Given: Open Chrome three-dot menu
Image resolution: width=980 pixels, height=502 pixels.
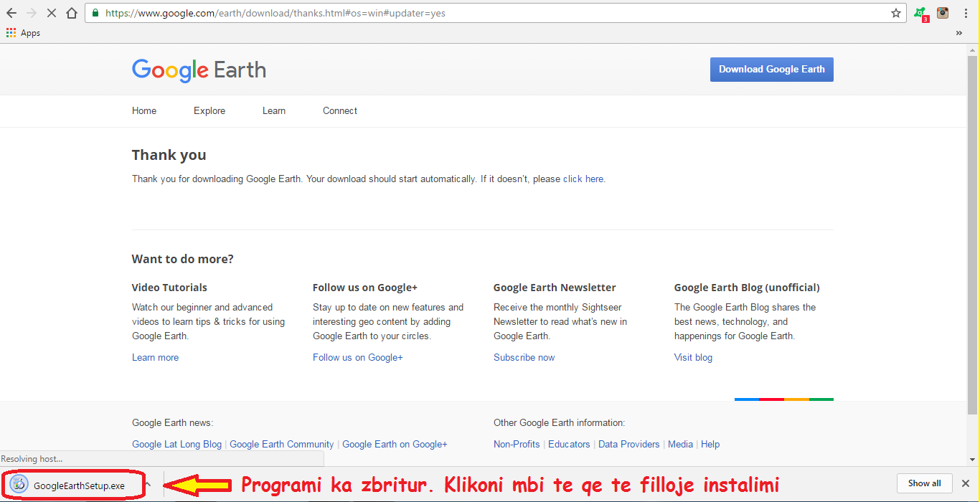Looking at the screenshot, I should [966, 13].
